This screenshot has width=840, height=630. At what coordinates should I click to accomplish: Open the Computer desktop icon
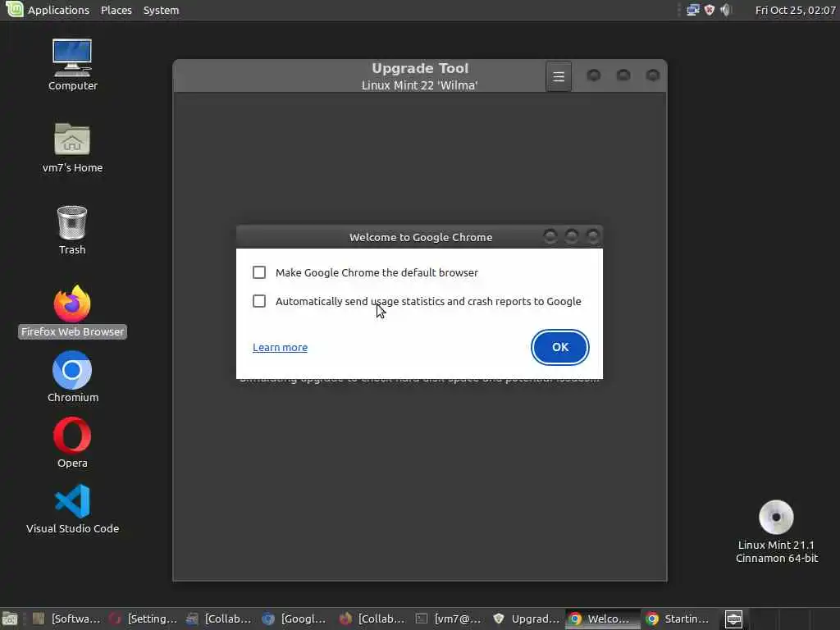(72, 58)
